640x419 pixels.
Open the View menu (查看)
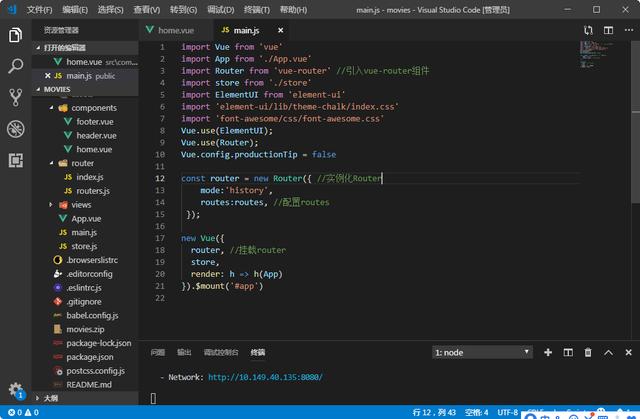coord(147,9)
